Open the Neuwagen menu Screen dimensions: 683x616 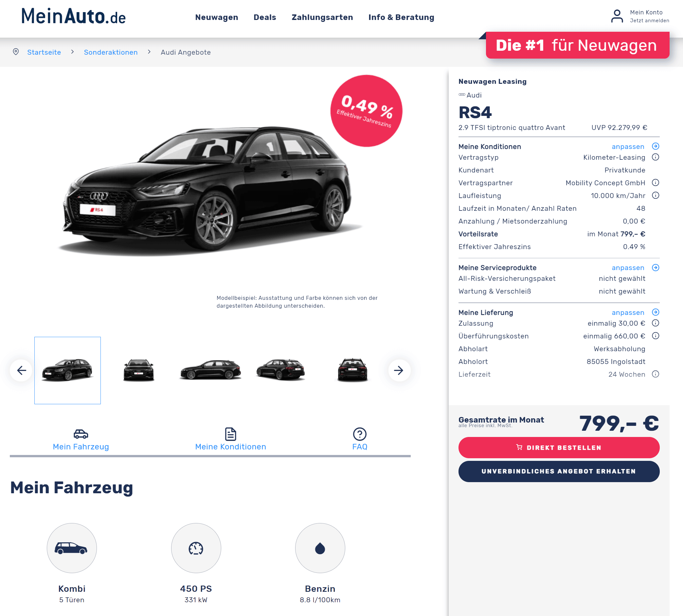point(217,17)
